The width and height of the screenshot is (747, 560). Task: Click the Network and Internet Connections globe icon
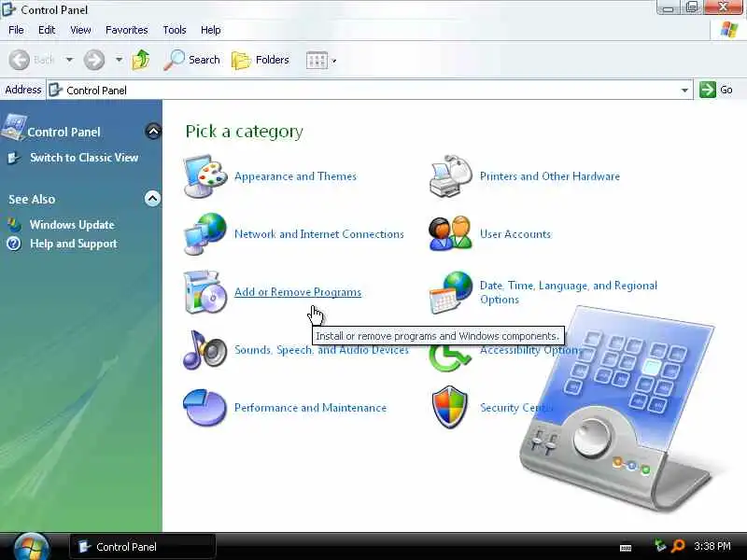pyautogui.click(x=205, y=234)
